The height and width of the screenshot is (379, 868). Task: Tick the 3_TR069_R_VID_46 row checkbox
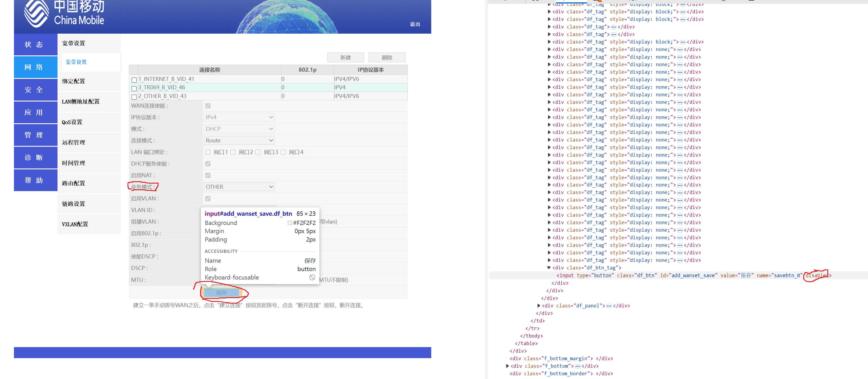(134, 88)
